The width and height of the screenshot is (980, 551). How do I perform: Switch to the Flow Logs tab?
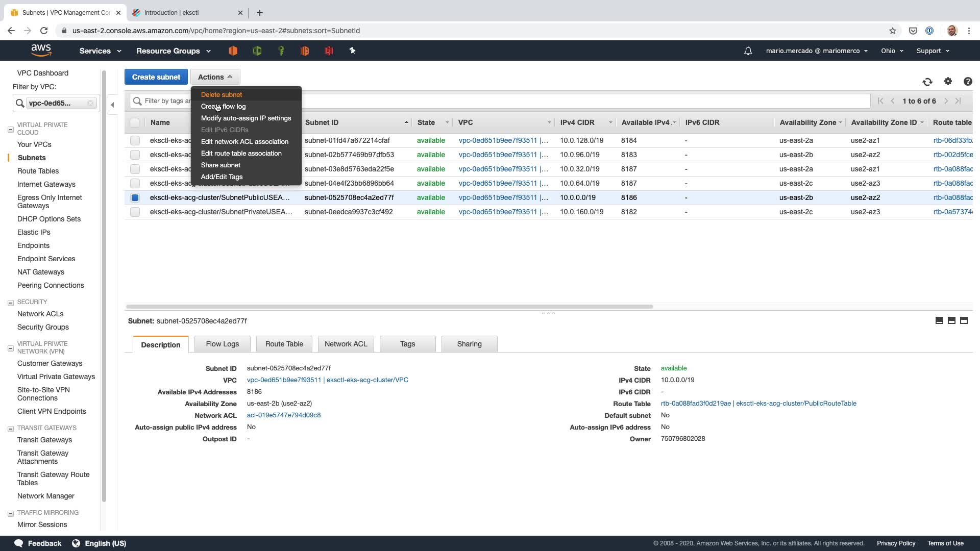click(x=222, y=344)
